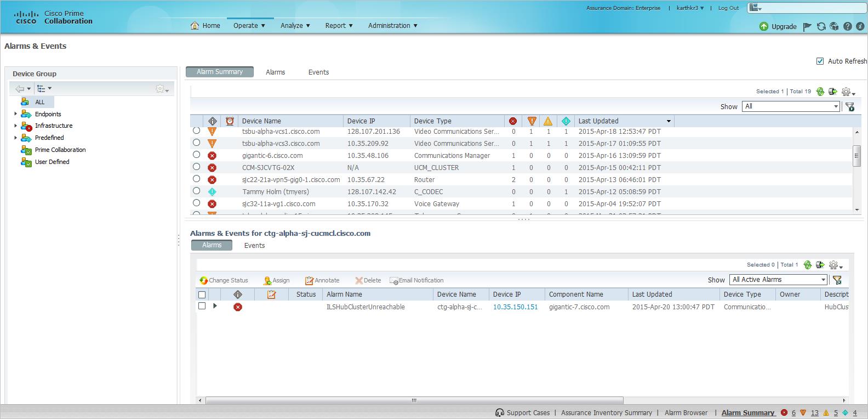Expand the Predefined device group
This screenshot has height=419, width=868.
(15, 138)
